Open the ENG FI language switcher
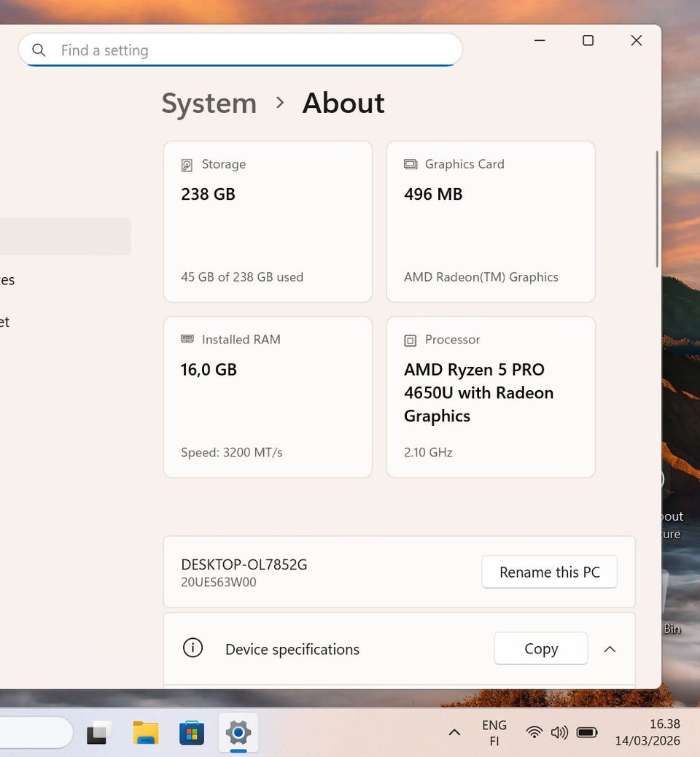The image size is (700, 757). pos(494,733)
